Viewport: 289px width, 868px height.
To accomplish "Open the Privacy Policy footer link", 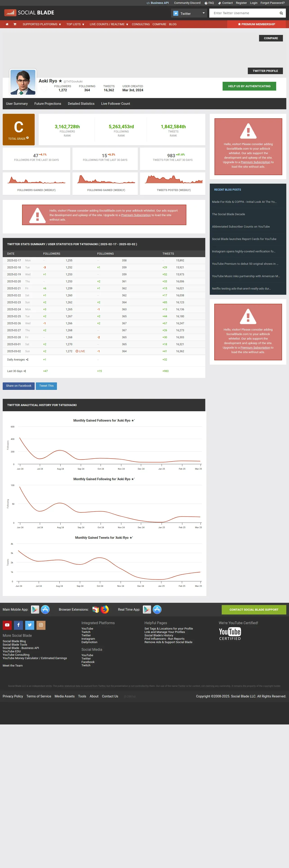I will tap(13, 696).
